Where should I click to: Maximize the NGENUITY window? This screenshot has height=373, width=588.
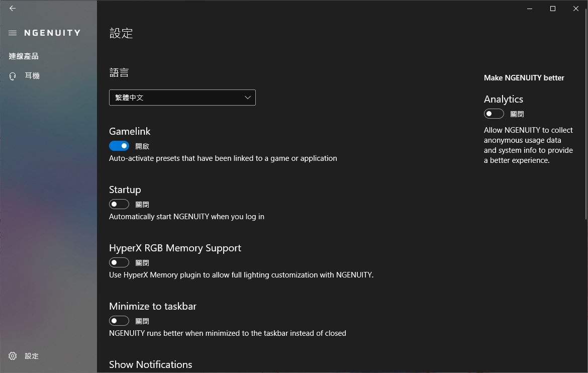(x=553, y=9)
